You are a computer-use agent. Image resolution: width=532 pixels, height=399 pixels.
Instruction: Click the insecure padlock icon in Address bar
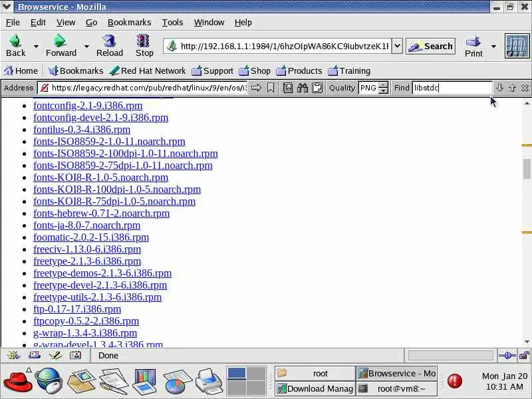[x=44, y=88]
